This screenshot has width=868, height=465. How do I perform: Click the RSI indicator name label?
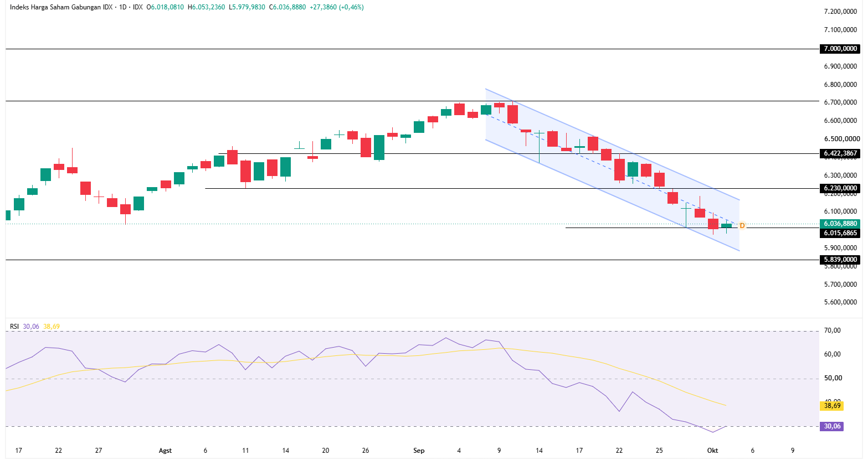pos(14,327)
